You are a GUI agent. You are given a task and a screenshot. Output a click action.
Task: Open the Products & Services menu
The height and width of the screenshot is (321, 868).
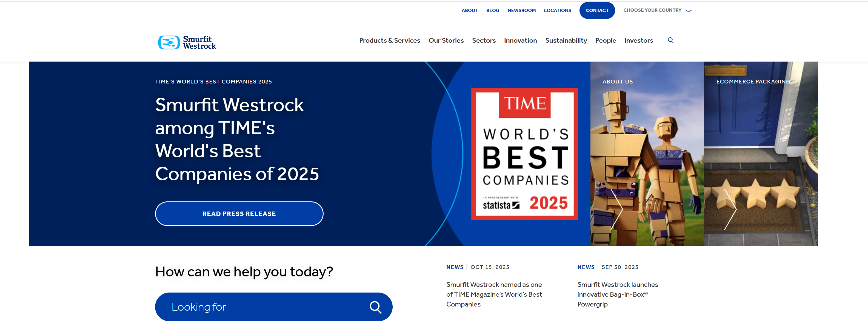(x=390, y=41)
